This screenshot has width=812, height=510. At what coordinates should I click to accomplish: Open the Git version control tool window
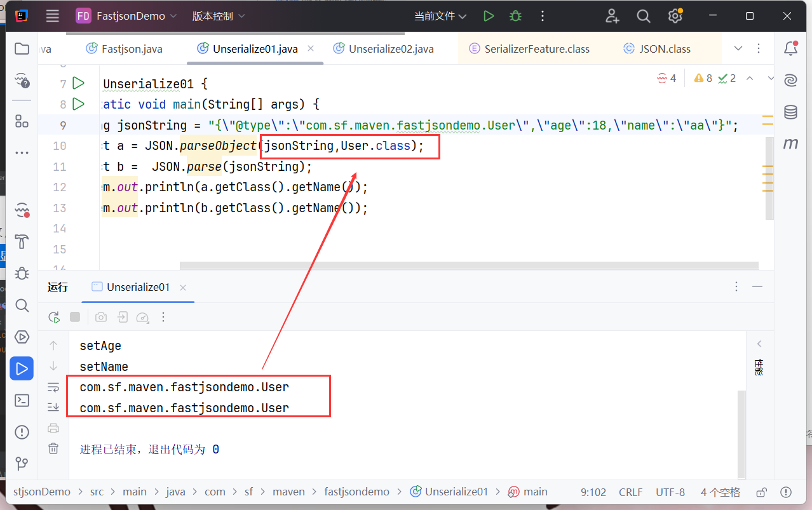pos(22,464)
